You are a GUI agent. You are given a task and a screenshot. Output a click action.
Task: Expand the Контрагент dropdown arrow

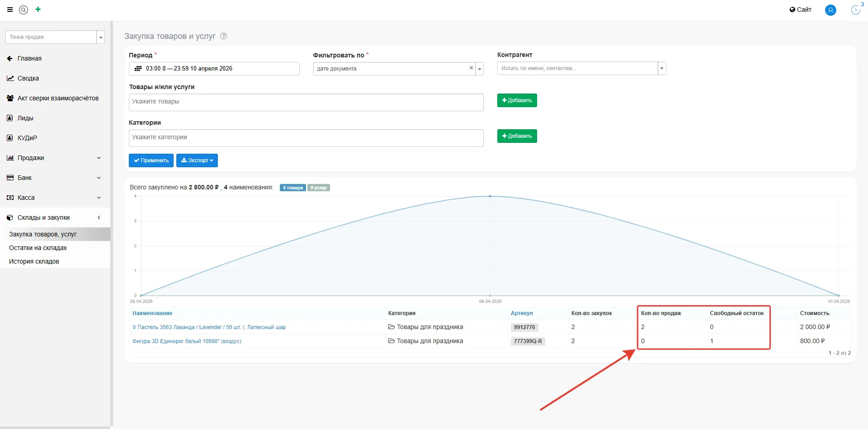point(661,69)
